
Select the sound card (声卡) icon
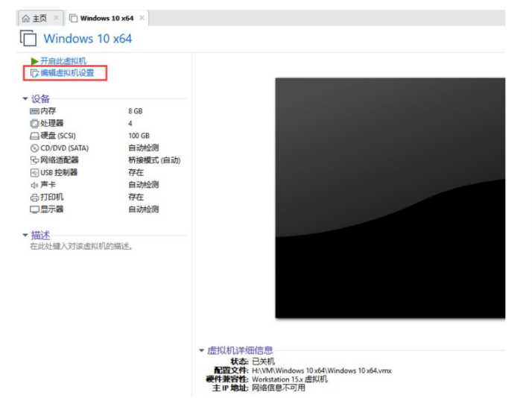[x=34, y=185]
